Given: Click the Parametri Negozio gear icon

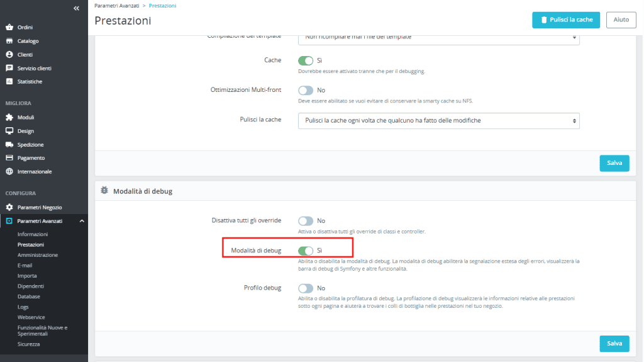Looking at the screenshot, I should click(9, 207).
